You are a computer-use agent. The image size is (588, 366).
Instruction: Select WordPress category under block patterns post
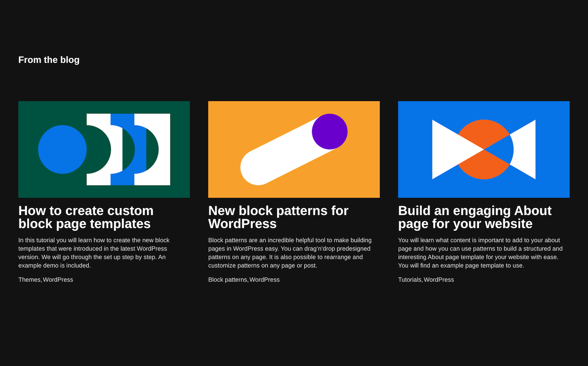[265, 280]
